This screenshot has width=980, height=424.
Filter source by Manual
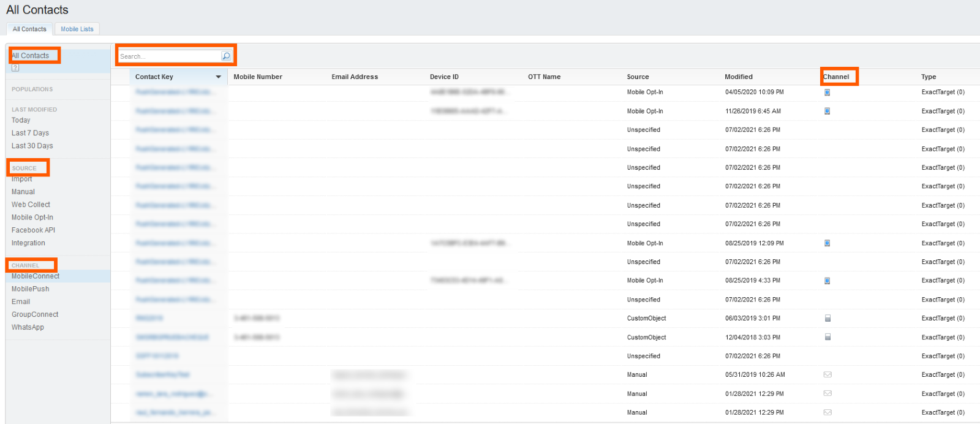23,192
